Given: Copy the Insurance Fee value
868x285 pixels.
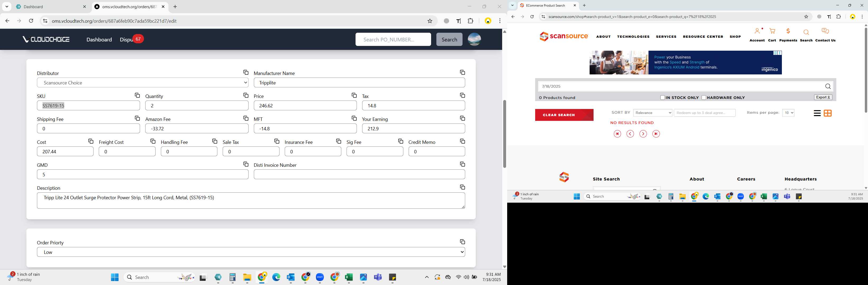Looking at the screenshot, I should 338,141.
